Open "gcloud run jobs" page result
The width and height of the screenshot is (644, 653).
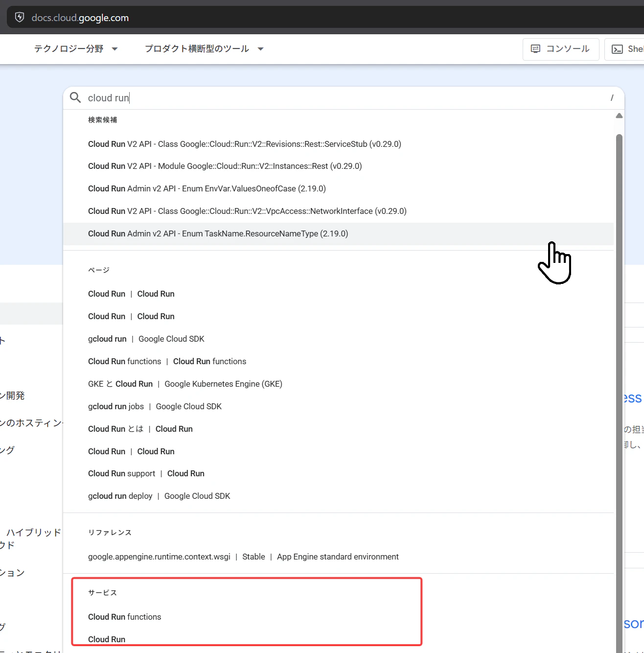pos(339,406)
